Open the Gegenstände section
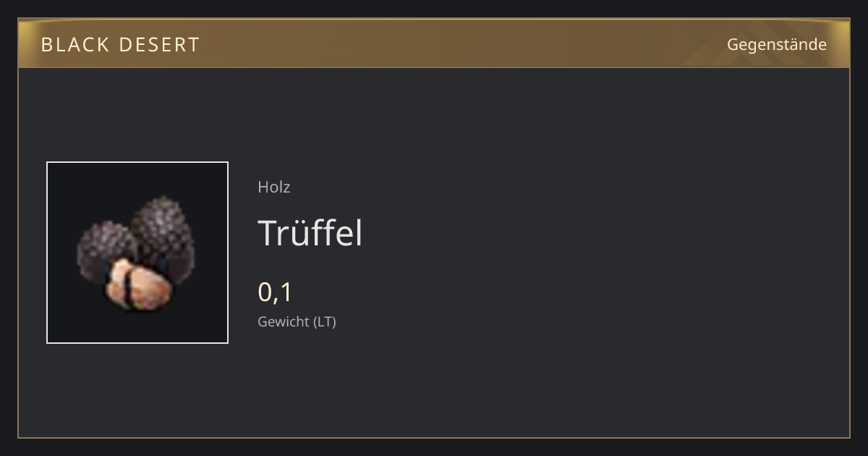 [777, 45]
